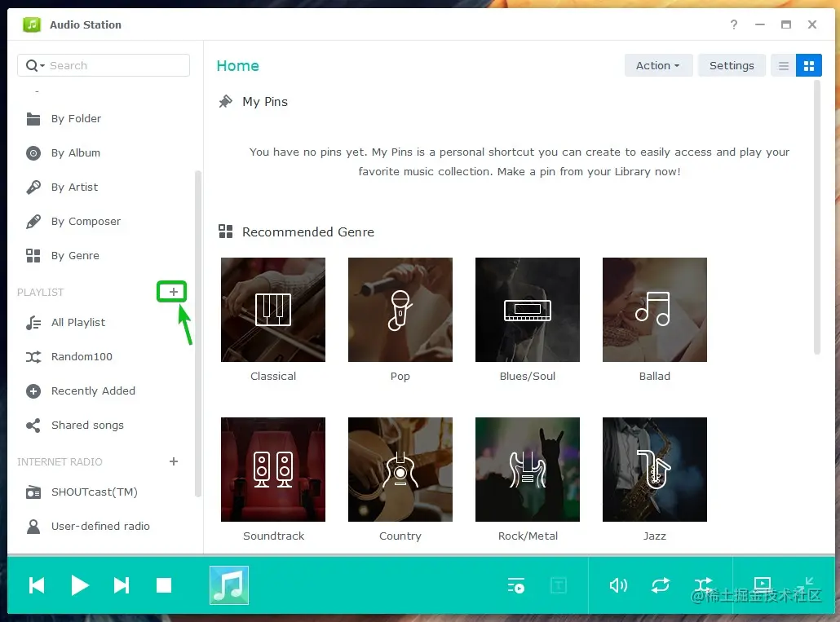The width and height of the screenshot is (840, 622).
Task: Open the Action dropdown menu
Action: pyautogui.click(x=658, y=66)
